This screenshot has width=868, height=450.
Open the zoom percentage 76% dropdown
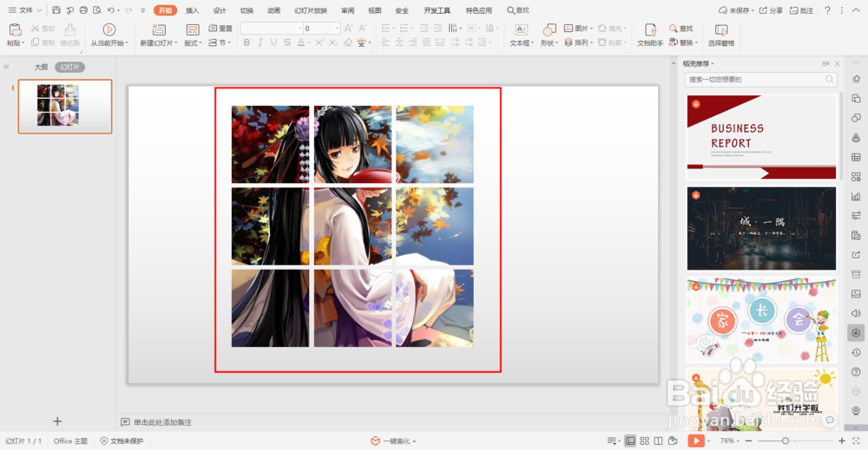(x=730, y=440)
